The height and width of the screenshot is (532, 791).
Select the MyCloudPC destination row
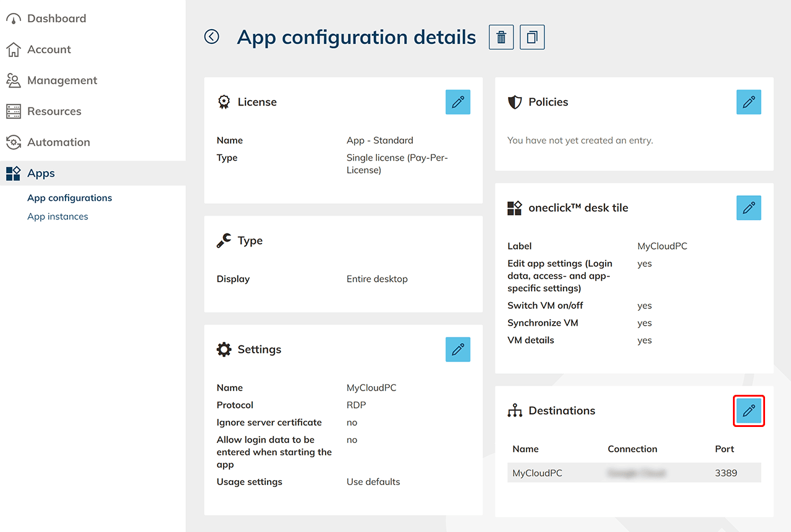tap(634, 473)
